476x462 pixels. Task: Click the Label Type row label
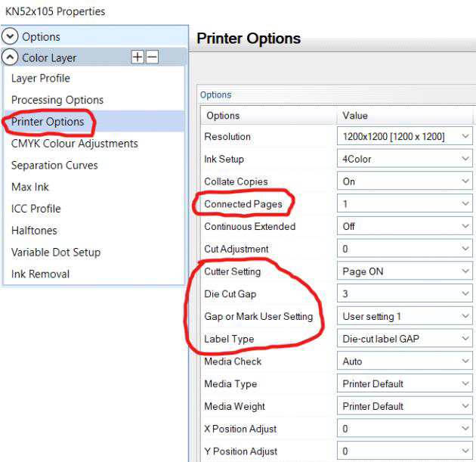pos(229,339)
